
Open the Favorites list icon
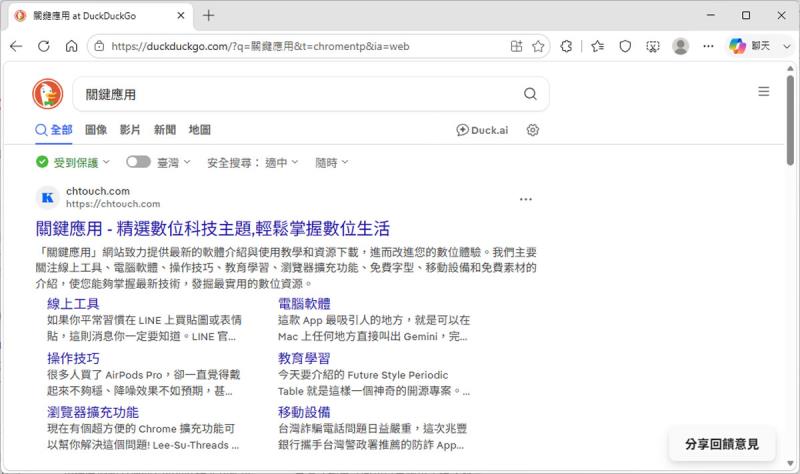click(x=597, y=46)
